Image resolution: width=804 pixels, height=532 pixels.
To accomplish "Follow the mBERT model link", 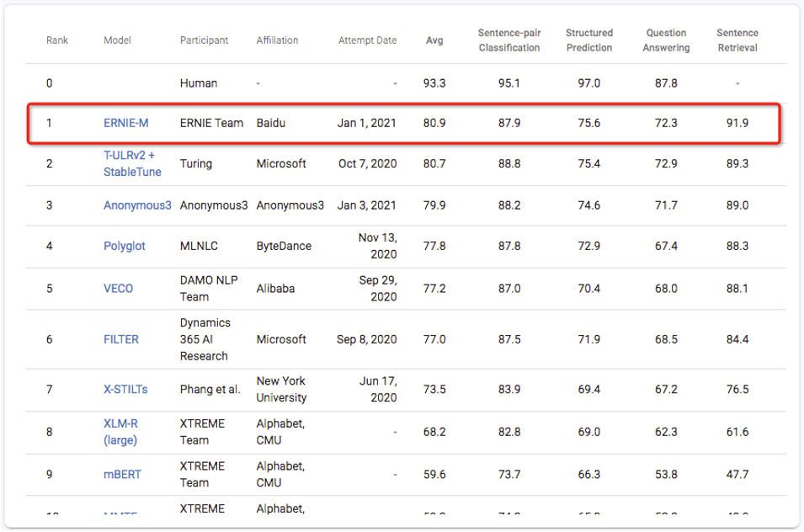I will [x=122, y=474].
